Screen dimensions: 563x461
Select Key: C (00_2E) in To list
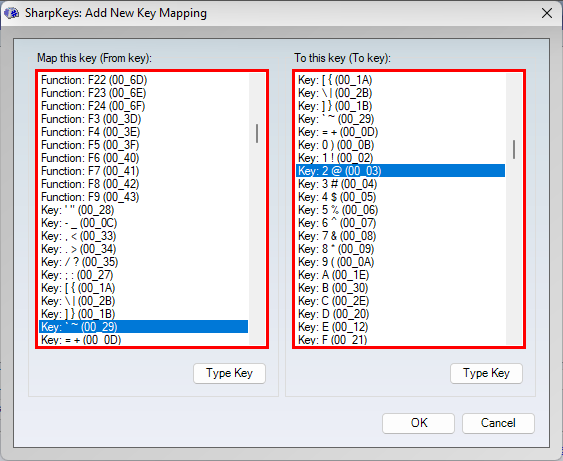[x=400, y=301]
